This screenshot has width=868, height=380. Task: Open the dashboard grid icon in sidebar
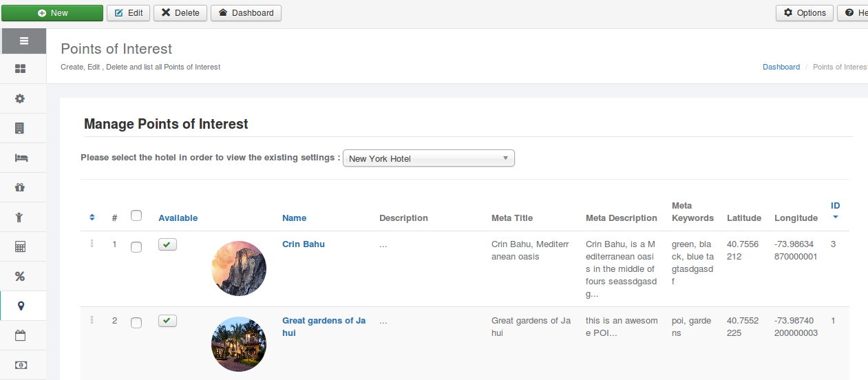click(20, 69)
